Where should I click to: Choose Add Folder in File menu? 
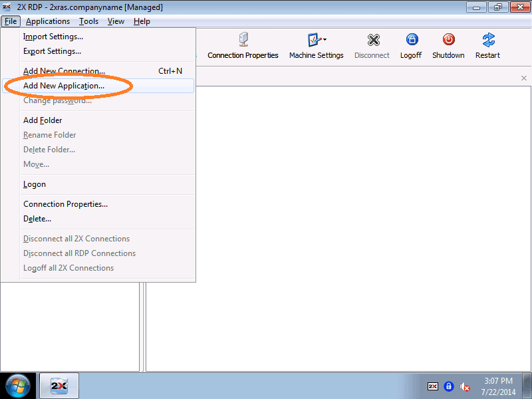click(x=98, y=120)
